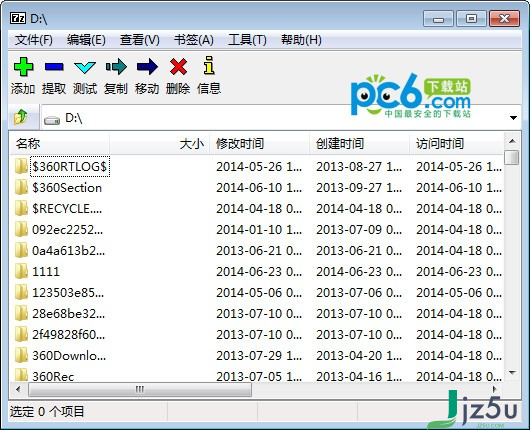This screenshot has height=430, width=530.
Task: Select the 360Rec folder name
Action: [x=53, y=376]
